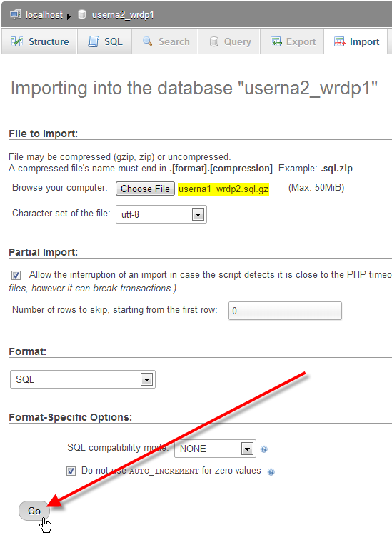Click the localhost breadcrumb link
The image size is (392, 540).
pyautogui.click(x=44, y=15)
